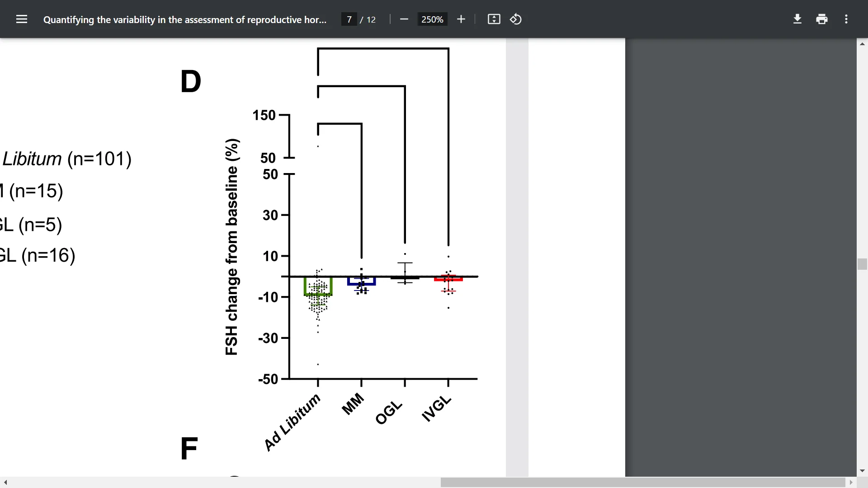Rotate the document counterclockwise
The image size is (868, 488).
click(x=516, y=19)
